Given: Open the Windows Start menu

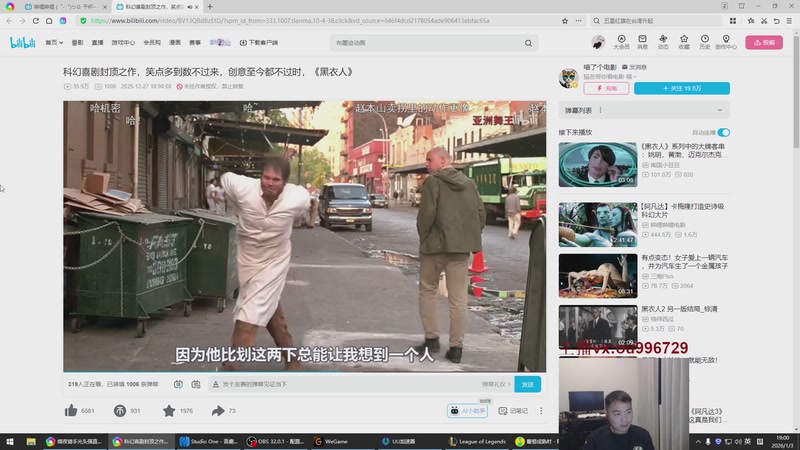Looking at the screenshot, I should 9,442.
